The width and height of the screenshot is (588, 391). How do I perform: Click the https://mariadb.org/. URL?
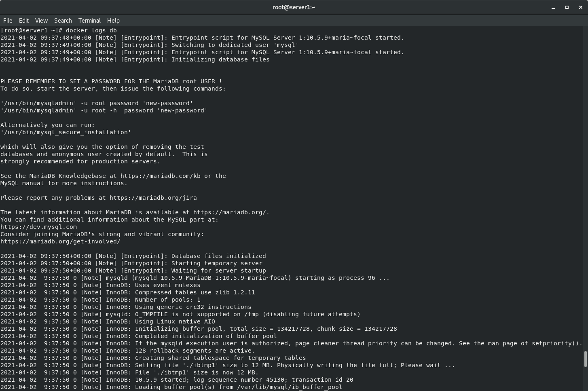coord(231,212)
